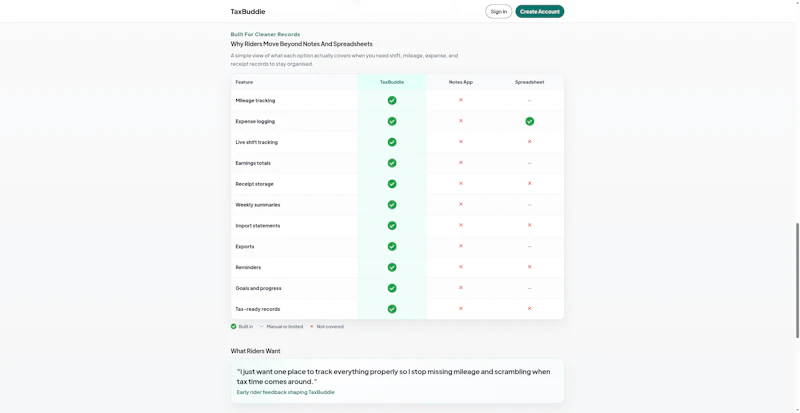Click the Built For Cleaner Records heading
This screenshot has width=800, height=413.
(x=265, y=34)
